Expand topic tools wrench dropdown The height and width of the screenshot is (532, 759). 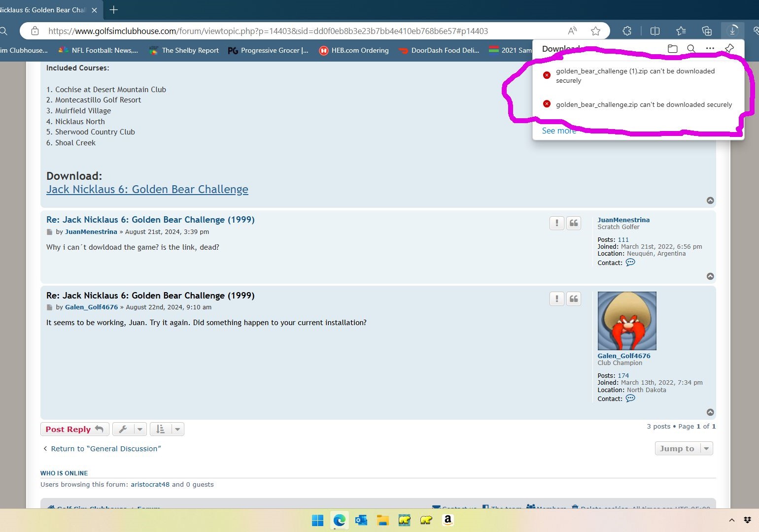tap(129, 429)
